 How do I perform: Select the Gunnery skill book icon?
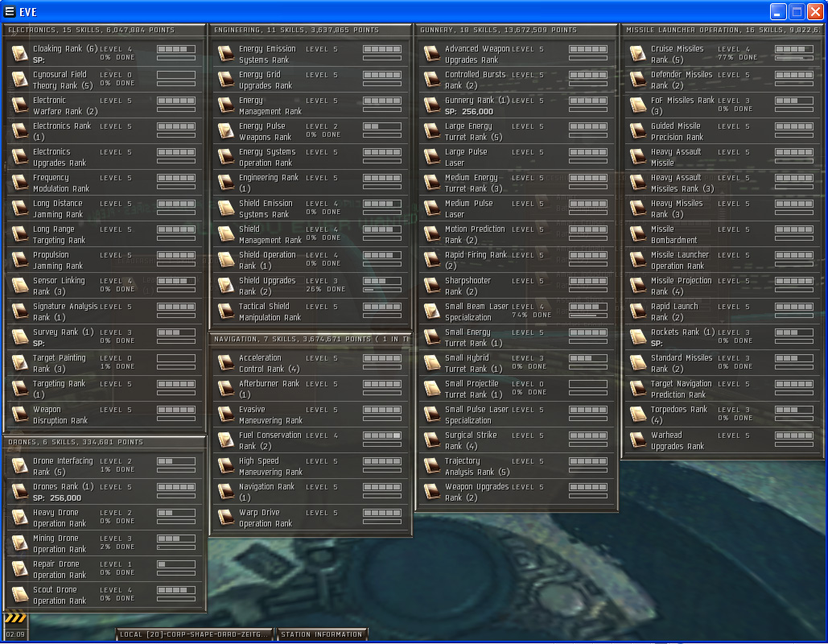tap(431, 105)
